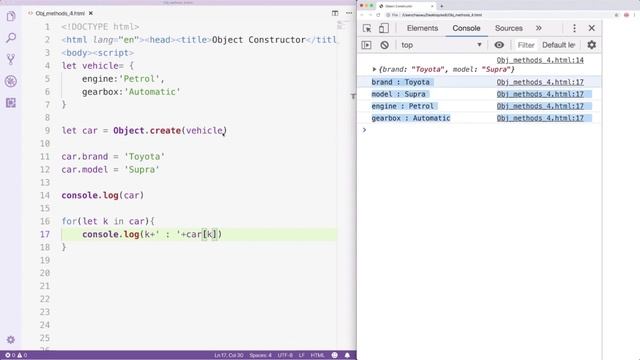640x360 pixels.
Task: Click the Ln 17 cursor position status
Action: point(229,355)
